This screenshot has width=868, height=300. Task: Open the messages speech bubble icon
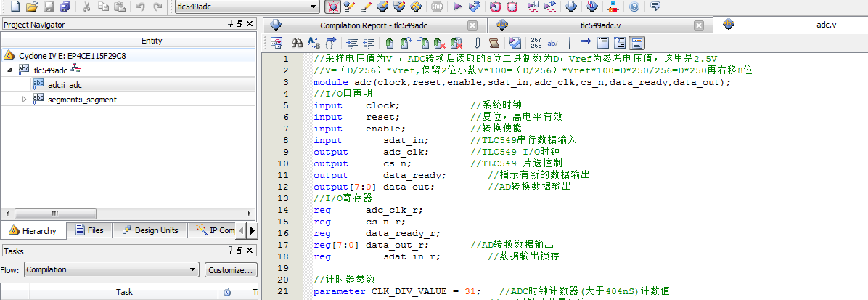tap(655, 7)
